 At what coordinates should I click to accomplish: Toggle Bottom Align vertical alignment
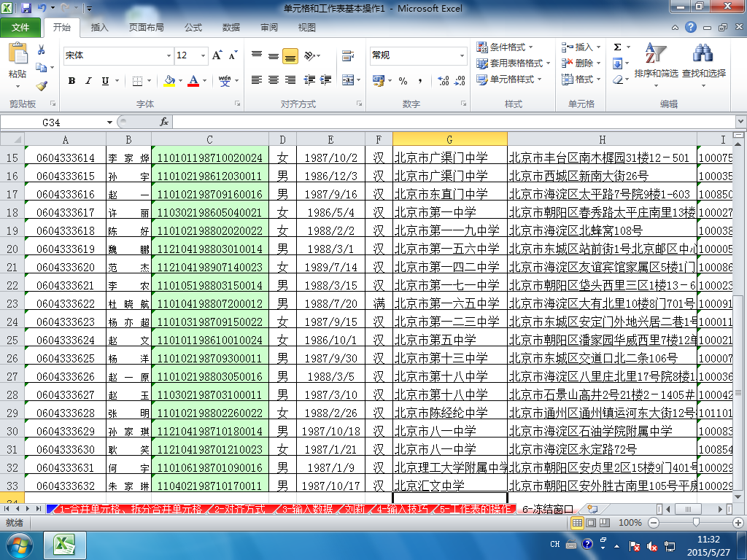click(290, 56)
